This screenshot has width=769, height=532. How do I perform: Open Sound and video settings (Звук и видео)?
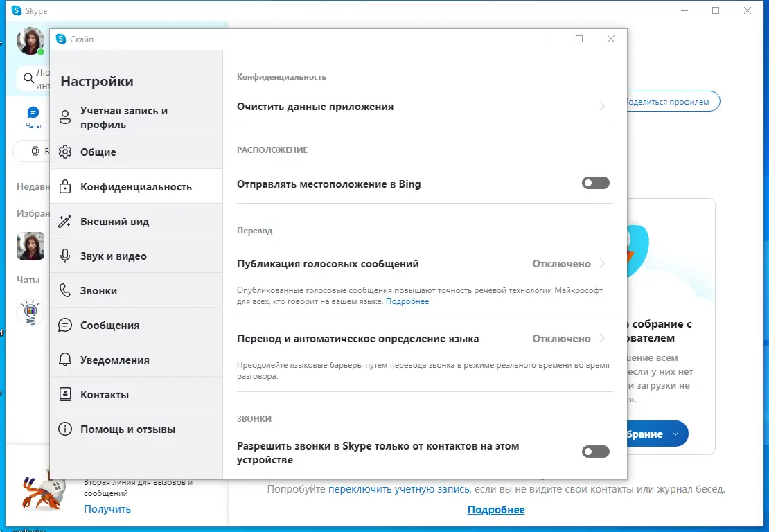click(136, 256)
